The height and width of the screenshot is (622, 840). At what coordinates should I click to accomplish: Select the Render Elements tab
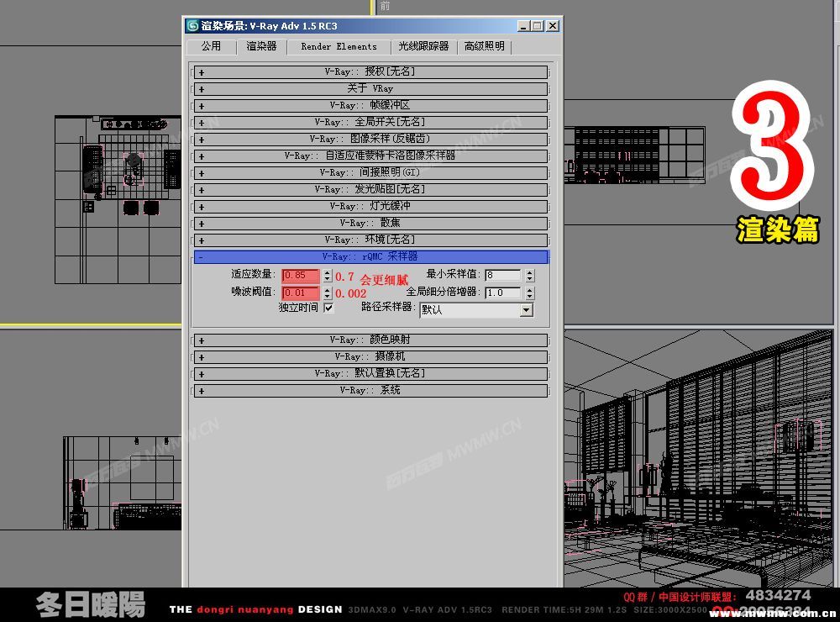pos(339,47)
